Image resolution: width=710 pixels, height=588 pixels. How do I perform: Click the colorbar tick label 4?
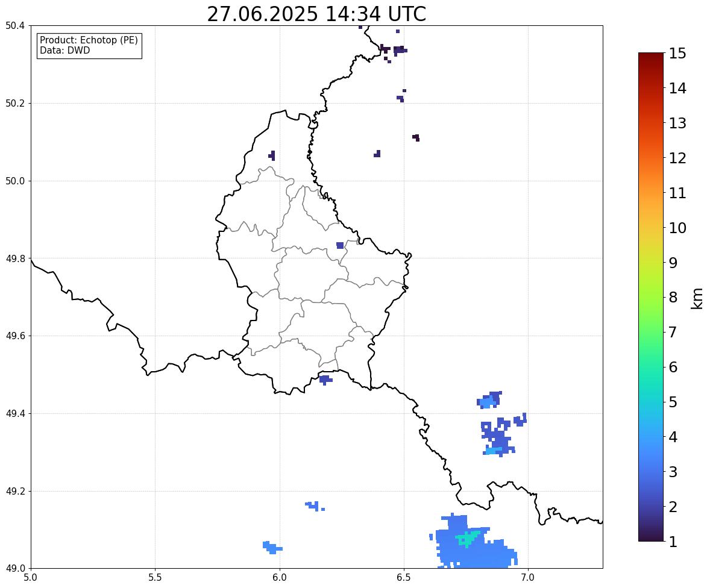[673, 437]
